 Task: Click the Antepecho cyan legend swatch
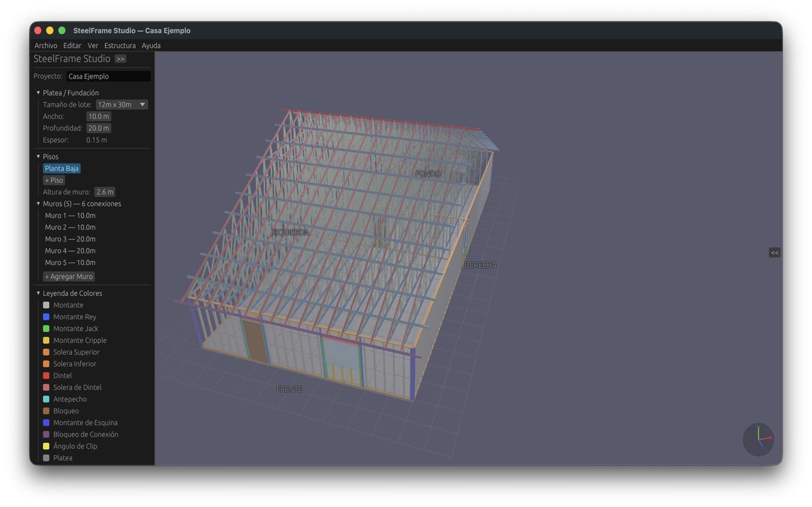pos(46,399)
